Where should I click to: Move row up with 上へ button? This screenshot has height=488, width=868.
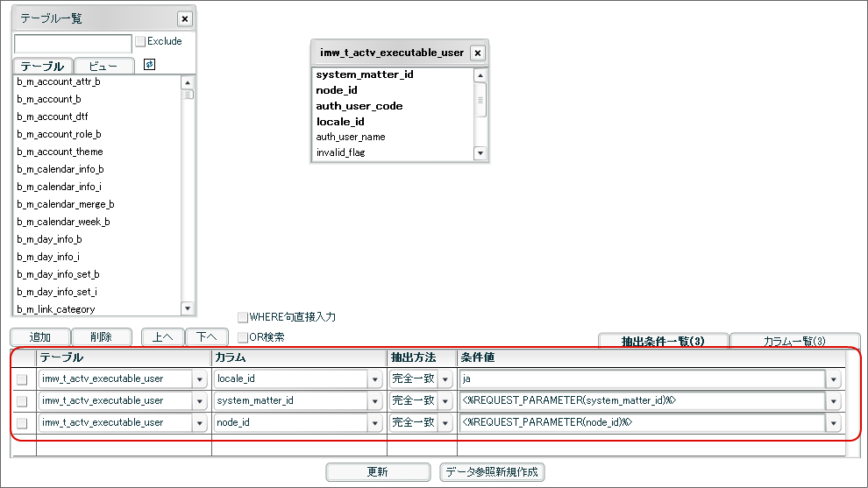[x=163, y=337]
